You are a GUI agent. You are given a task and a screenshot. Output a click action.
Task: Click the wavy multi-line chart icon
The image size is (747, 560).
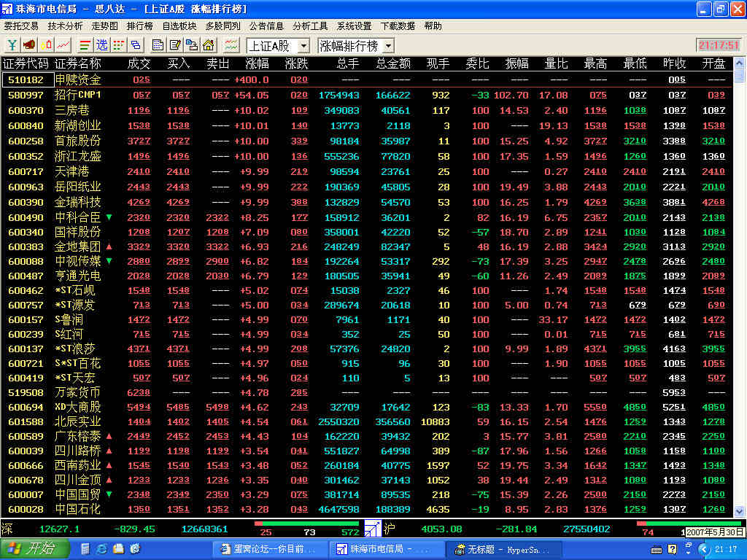(x=231, y=45)
